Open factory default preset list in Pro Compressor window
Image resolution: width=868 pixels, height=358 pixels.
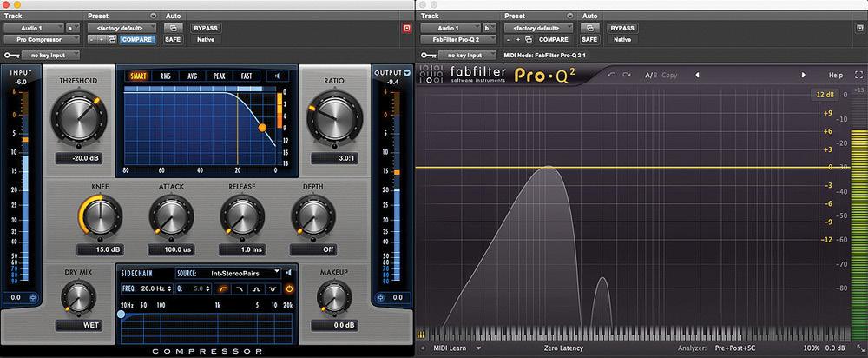click(x=122, y=28)
